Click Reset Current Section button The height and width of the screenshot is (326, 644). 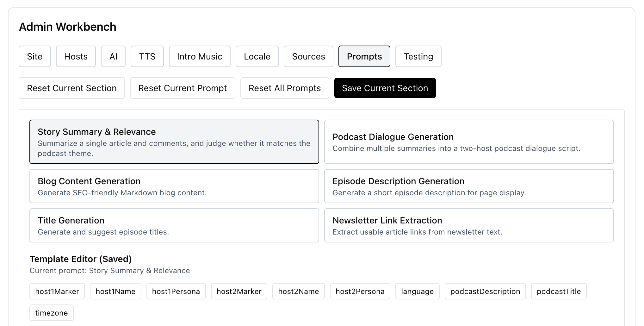[x=71, y=88]
